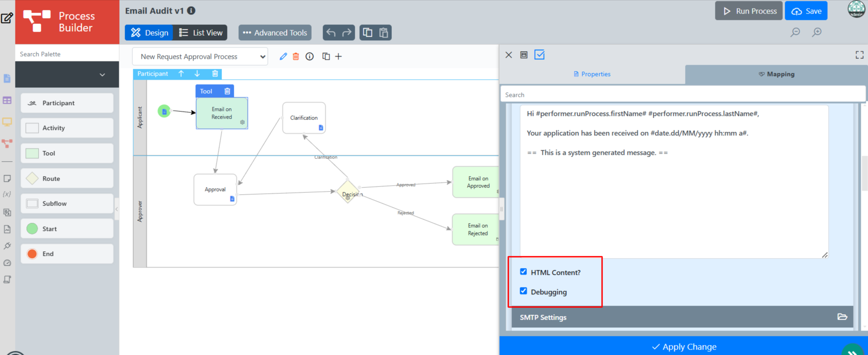Zoom in the process canvas
The height and width of the screenshot is (355, 868).
coord(817,32)
